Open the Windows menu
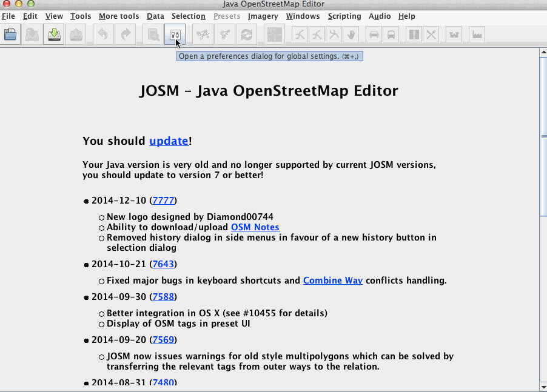The height and width of the screenshot is (392, 547). (303, 16)
